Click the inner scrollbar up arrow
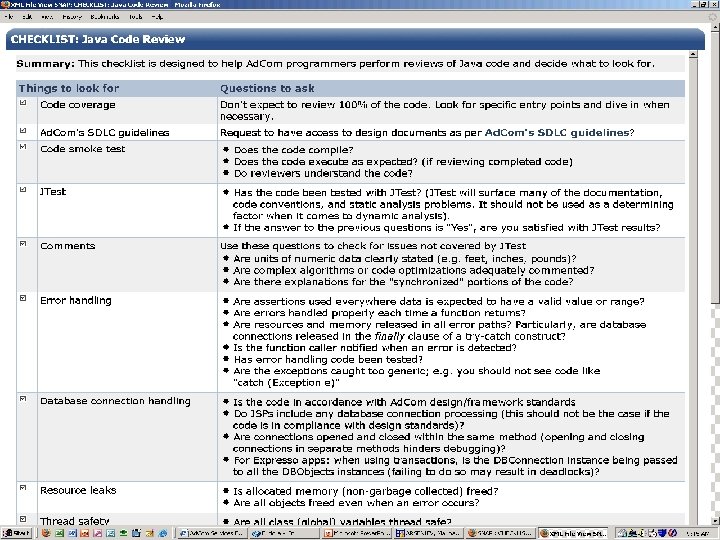Screen dimensions: 720x540 pyautogui.click(x=693, y=54)
